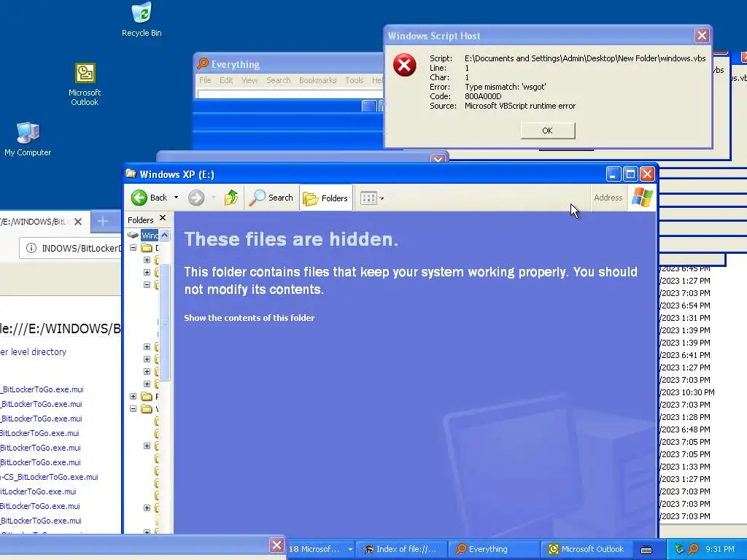The image size is (747, 560).
Task: Click the error text Type mismatch: 'wsgot'
Action: click(x=505, y=87)
